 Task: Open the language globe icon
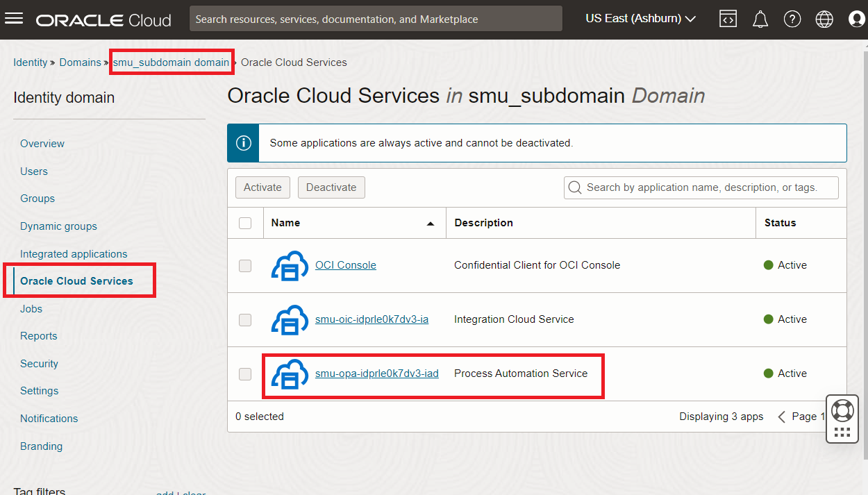point(824,19)
